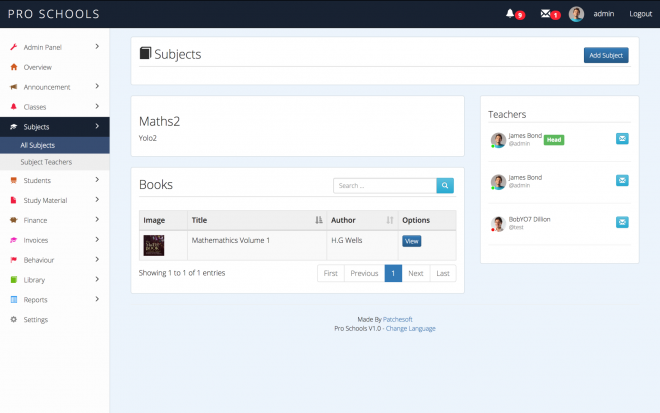Click envelope icon next to BobYO7 Dillion
This screenshot has width=660, height=413.
(x=621, y=222)
